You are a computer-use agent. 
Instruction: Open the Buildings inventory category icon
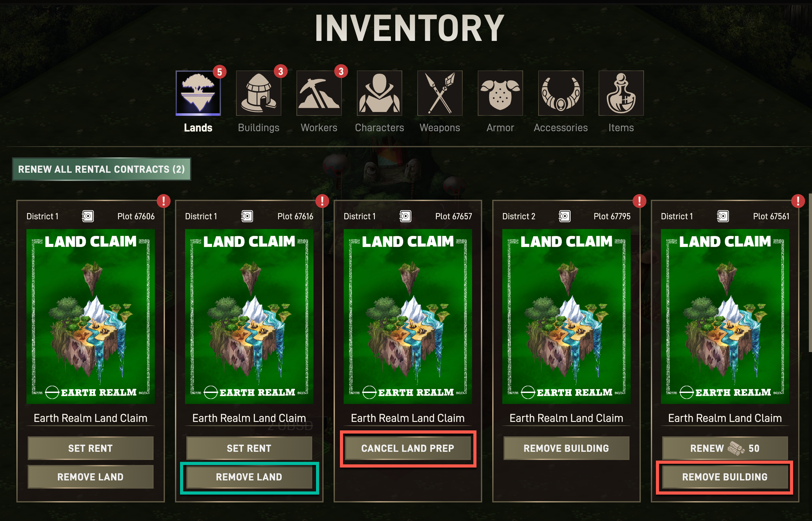pos(258,93)
